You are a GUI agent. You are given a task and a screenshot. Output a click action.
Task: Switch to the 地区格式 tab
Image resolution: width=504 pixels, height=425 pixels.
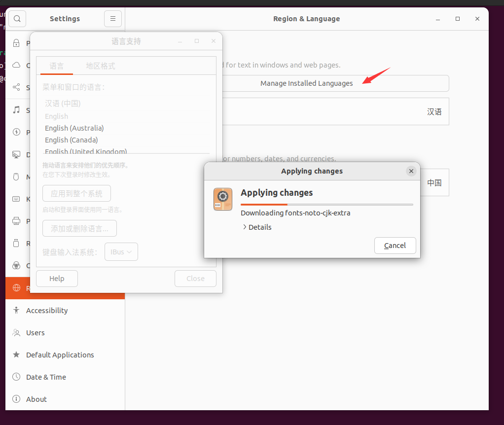pos(101,66)
